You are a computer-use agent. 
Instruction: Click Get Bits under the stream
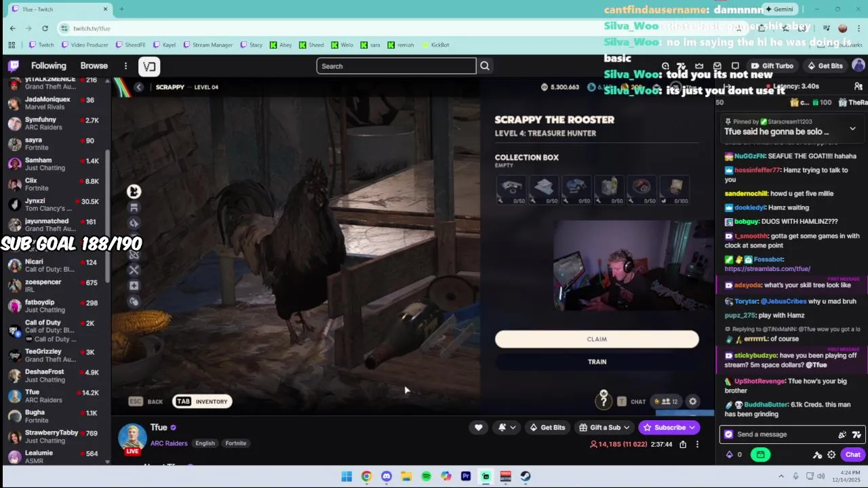tap(547, 427)
